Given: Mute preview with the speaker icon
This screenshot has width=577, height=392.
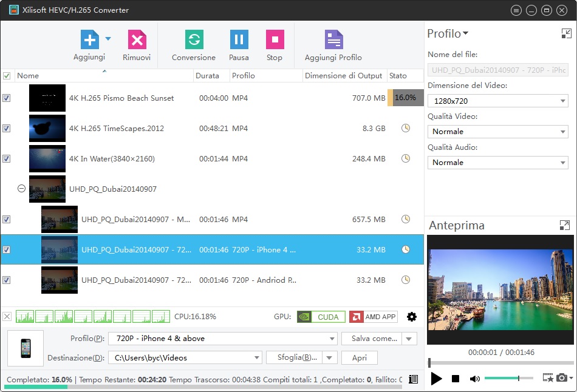Looking at the screenshot, I should [475, 379].
